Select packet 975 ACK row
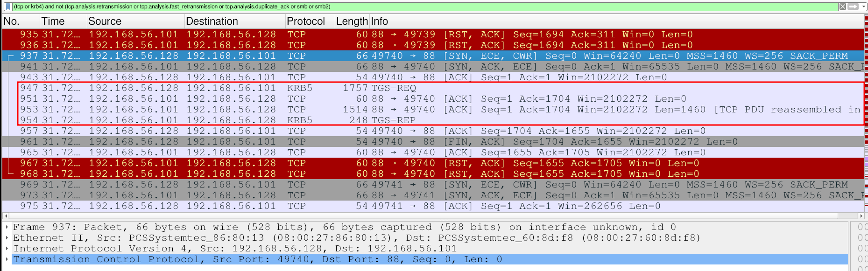Screen dimensions: 868x271 [x=433, y=206]
